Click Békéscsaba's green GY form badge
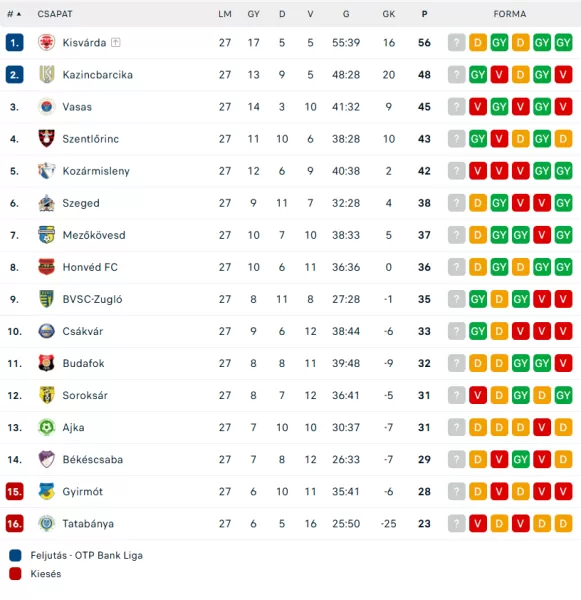The height and width of the screenshot is (600, 581). point(520,459)
